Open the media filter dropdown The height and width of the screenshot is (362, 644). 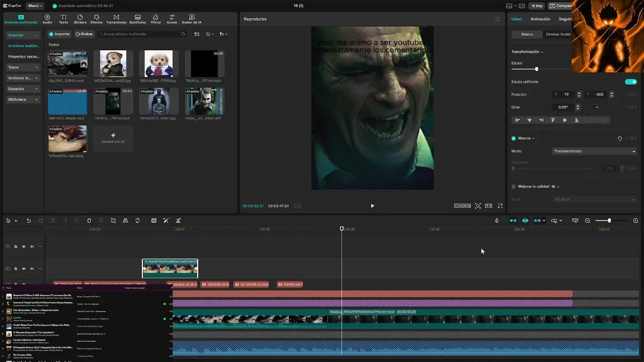223,34
